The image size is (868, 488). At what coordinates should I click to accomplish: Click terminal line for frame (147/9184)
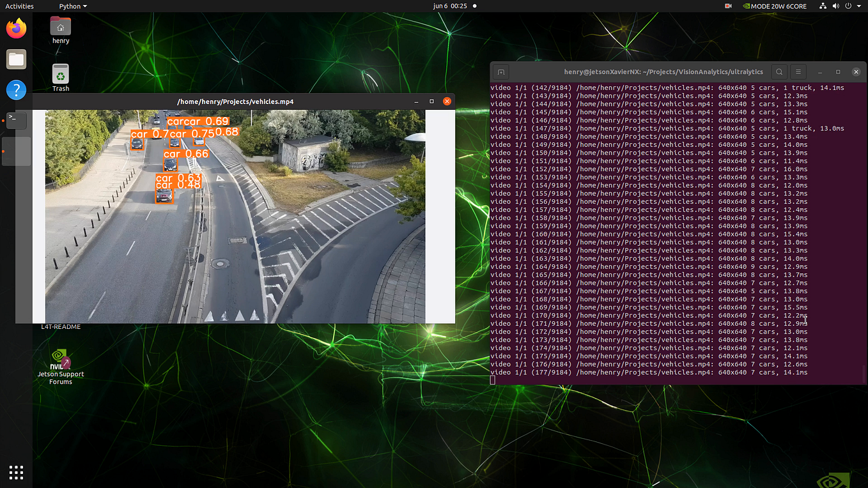[667, 128]
